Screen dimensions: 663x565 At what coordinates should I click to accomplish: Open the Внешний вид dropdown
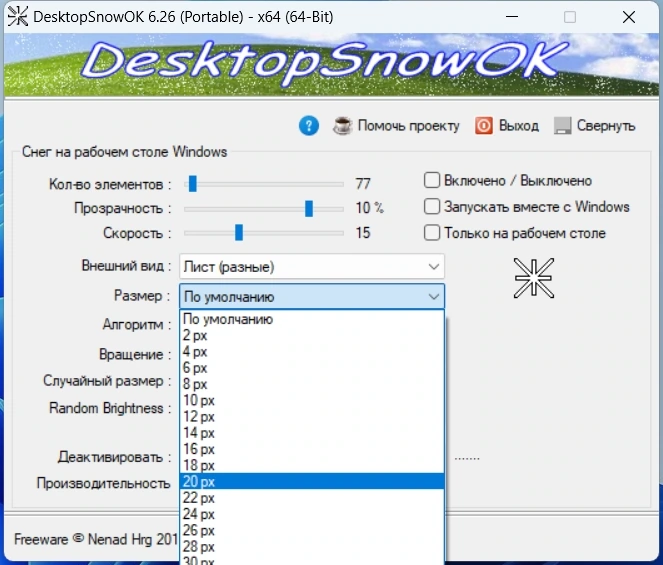pyautogui.click(x=312, y=266)
